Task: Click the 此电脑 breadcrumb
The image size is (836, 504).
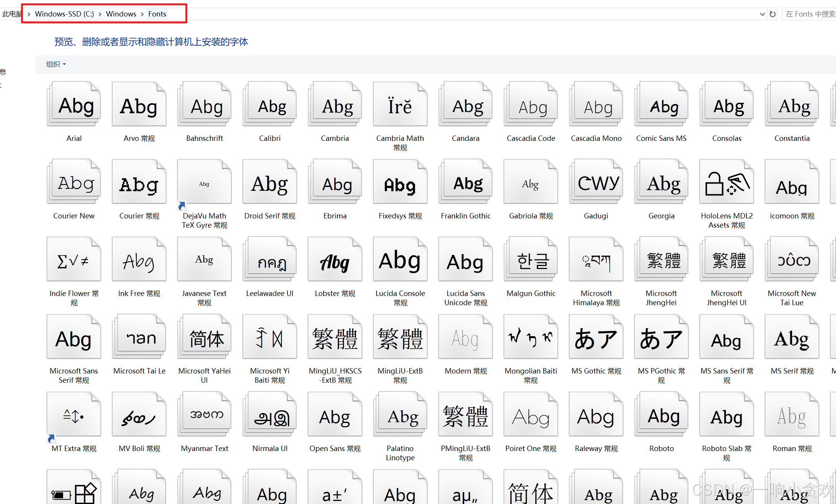Action: (x=12, y=14)
